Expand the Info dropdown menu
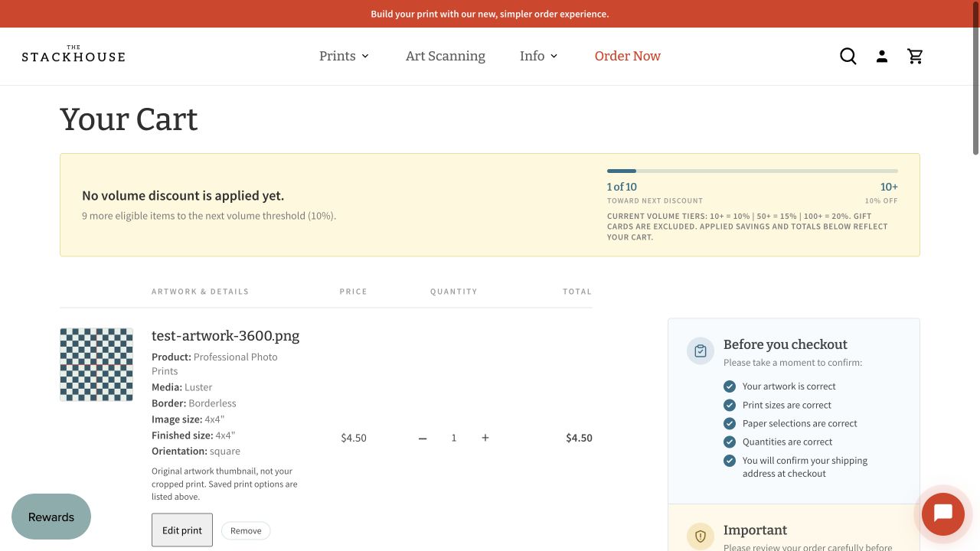The width and height of the screenshot is (980, 551). (x=539, y=56)
